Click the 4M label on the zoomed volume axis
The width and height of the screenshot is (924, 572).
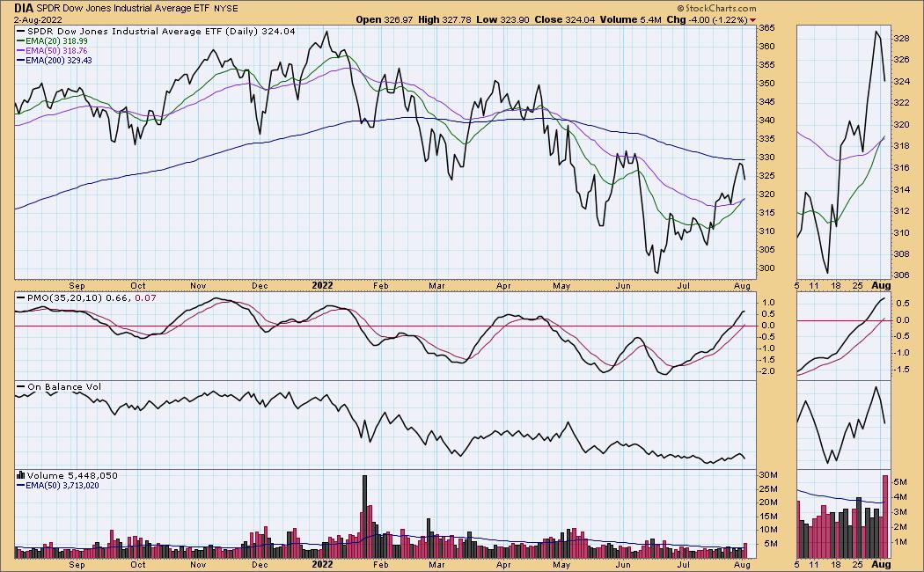point(900,496)
